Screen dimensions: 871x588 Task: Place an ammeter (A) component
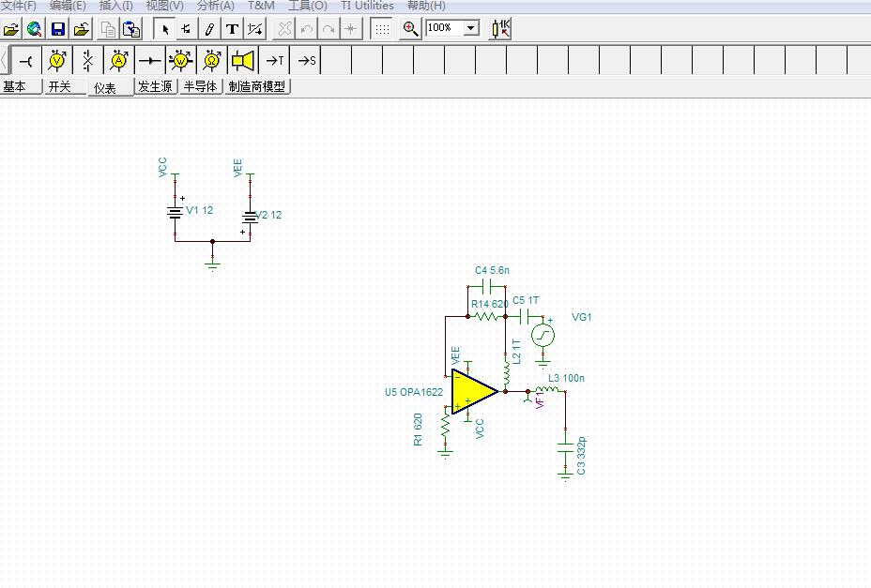[x=119, y=61]
